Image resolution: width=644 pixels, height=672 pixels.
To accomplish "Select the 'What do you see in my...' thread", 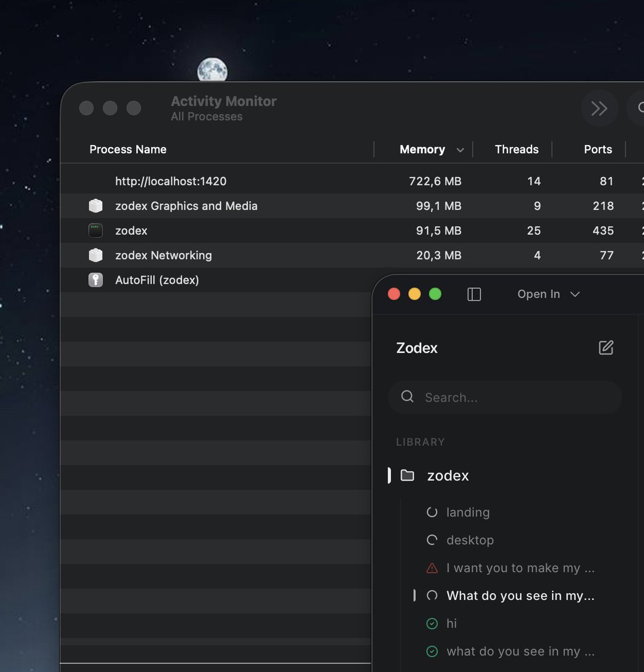I will click(520, 596).
